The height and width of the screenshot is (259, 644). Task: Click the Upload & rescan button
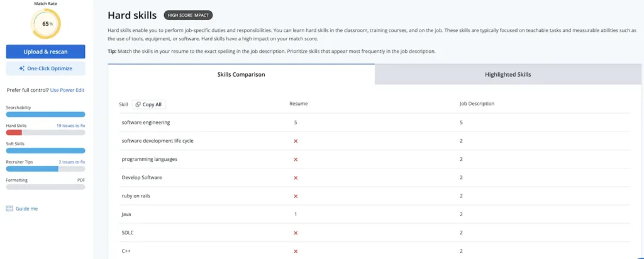45,52
